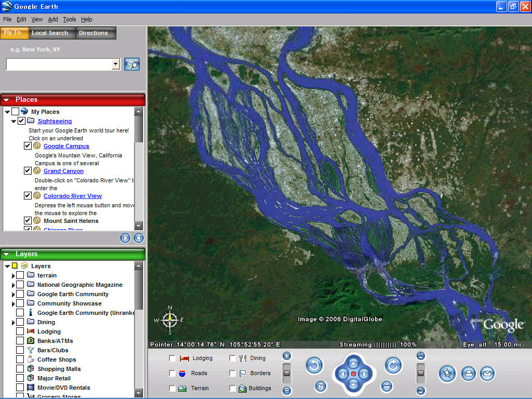
Task: Open the View menu
Action: tap(37, 19)
